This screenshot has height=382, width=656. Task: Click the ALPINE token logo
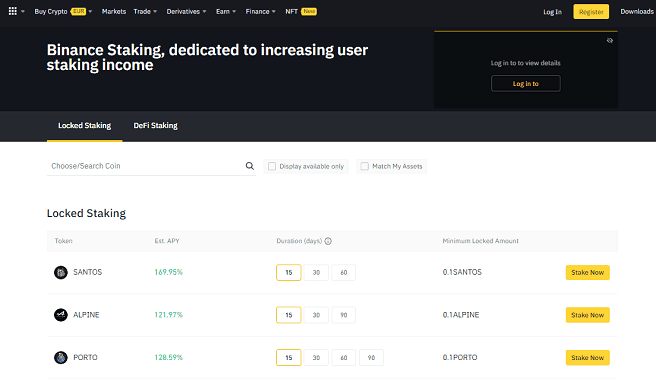tap(61, 315)
